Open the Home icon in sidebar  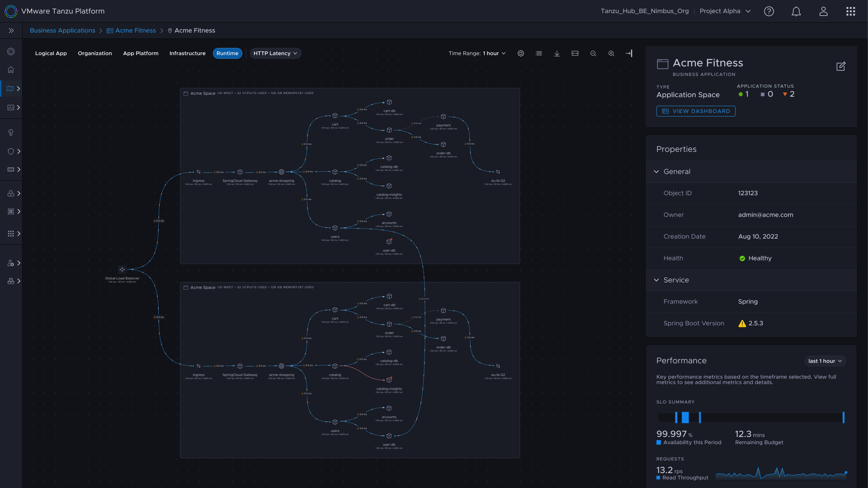(11, 70)
